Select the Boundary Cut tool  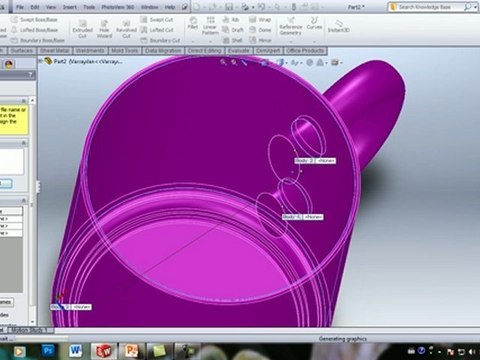pyautogui.click(x=160, y=40)
